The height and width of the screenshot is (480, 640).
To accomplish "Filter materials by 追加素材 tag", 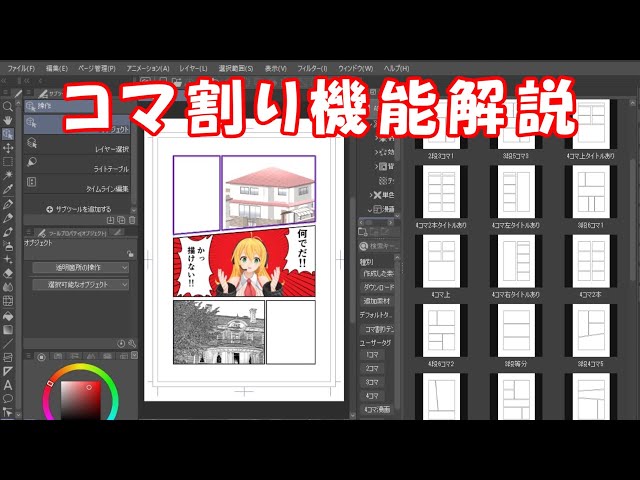I will point(378,301).
